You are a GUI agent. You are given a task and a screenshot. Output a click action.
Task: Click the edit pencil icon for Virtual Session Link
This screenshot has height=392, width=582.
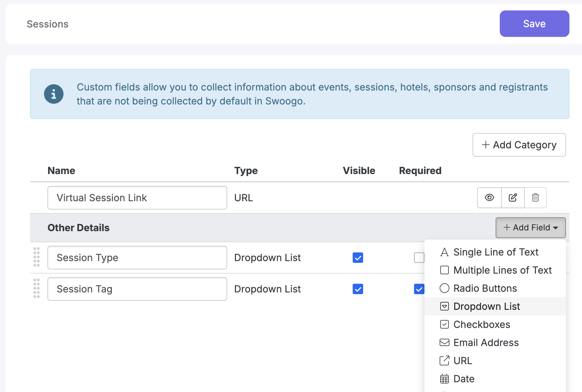[513, 198]
